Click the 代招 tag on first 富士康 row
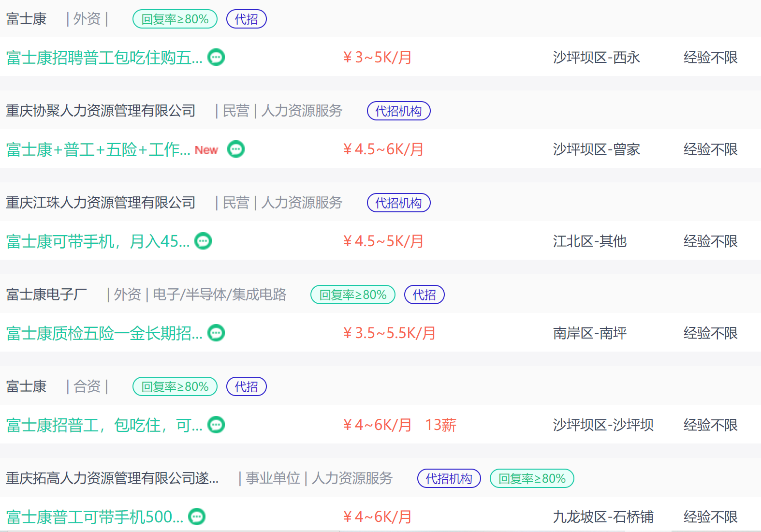This screenshot has height=532, width=761. pyautogui.click(x=247, y=19)
